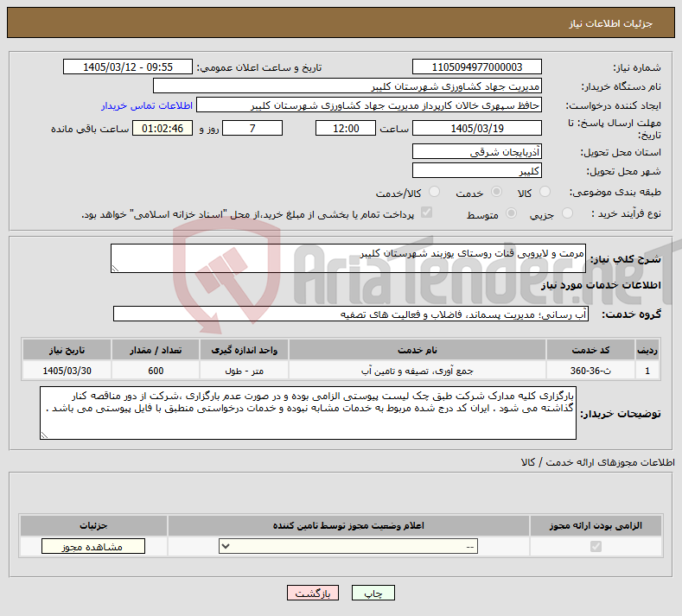Click the deadline date field 1405/03/19

[476, 128]
